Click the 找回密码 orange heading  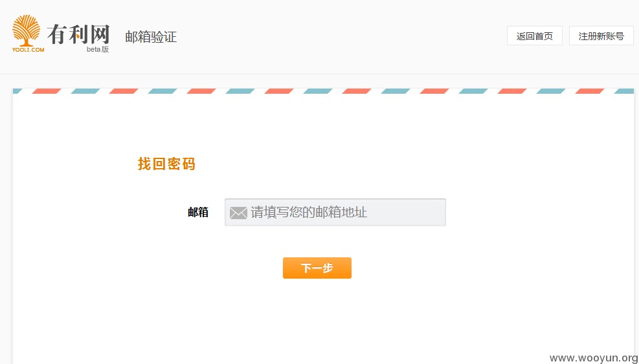(166, 164)
